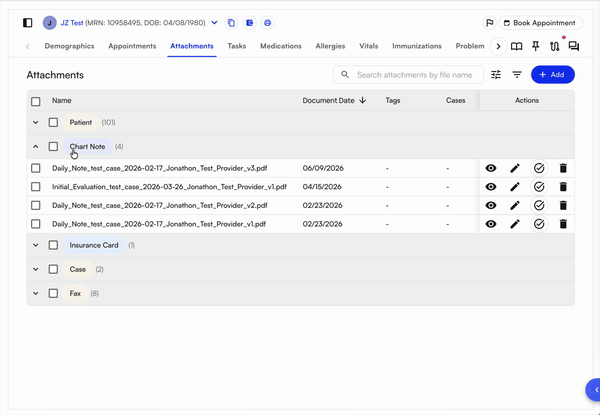Open the chat messages icon
The width and height of the screenshot is (600, 415).
[x=574, y=47]
